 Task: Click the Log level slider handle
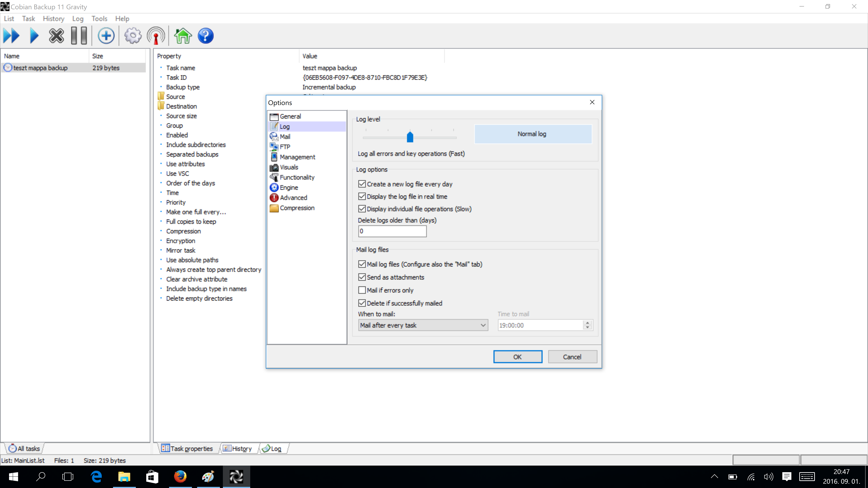[410, 137]
